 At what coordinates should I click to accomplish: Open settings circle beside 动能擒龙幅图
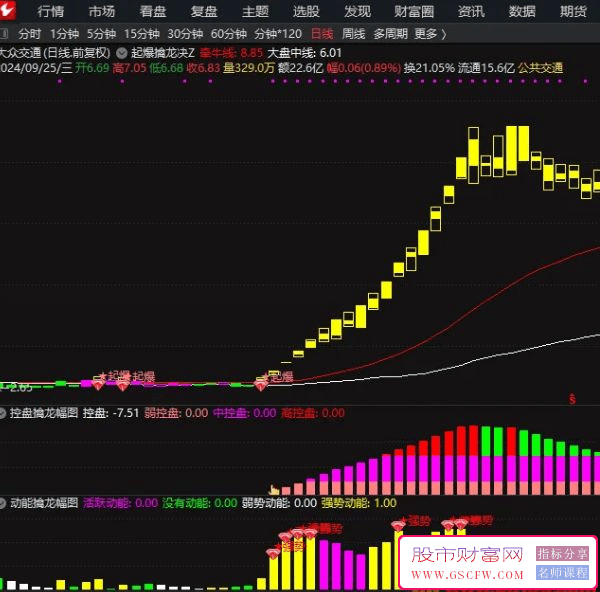[3, 503]
